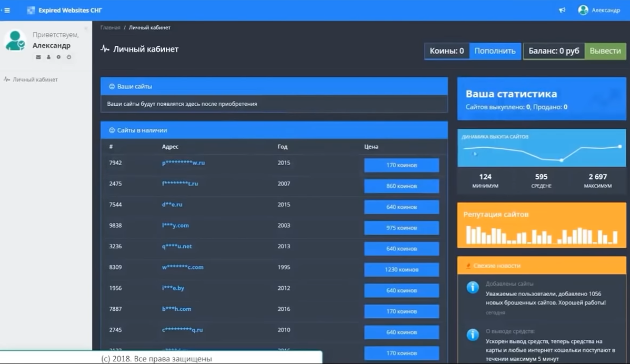Screen dimensions: 630x364
Task: Click the data point on the buyout chart
Action: [562, 160]
